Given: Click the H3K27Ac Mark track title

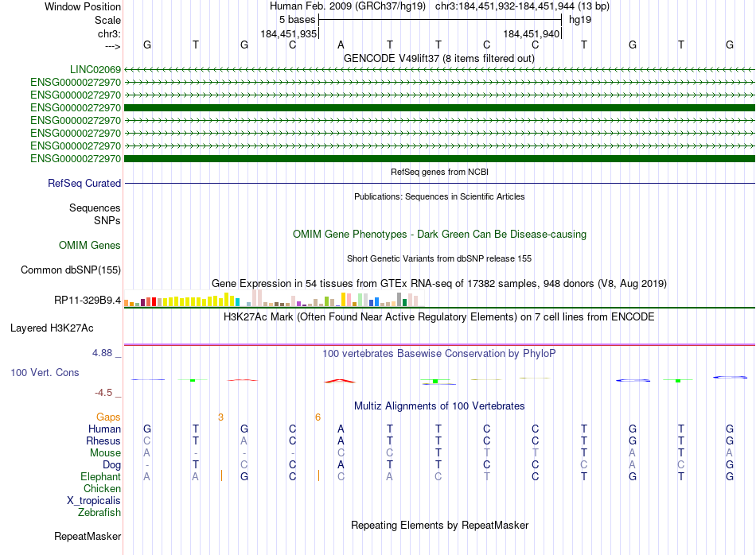Looking at the screenshot, I should click(439, 317).
